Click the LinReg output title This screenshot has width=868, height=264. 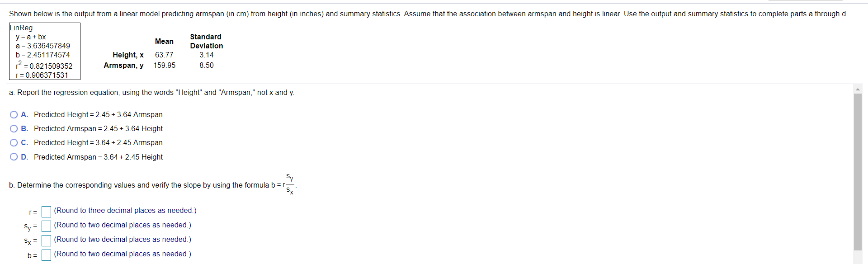coord(21,28)
